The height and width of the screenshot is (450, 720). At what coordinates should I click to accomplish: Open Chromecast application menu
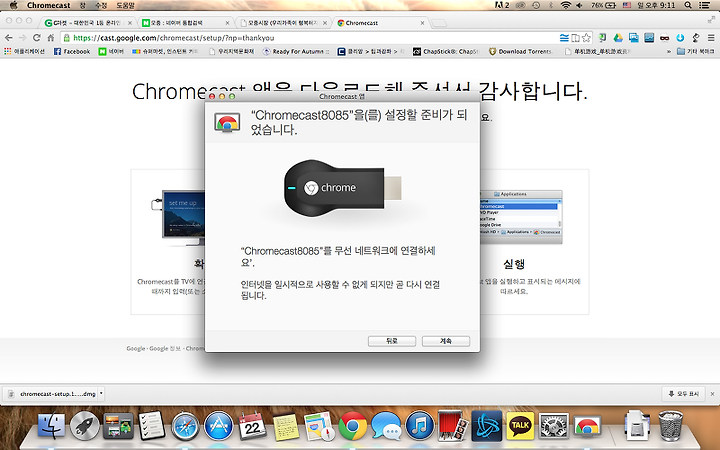[x=49, y=5]
